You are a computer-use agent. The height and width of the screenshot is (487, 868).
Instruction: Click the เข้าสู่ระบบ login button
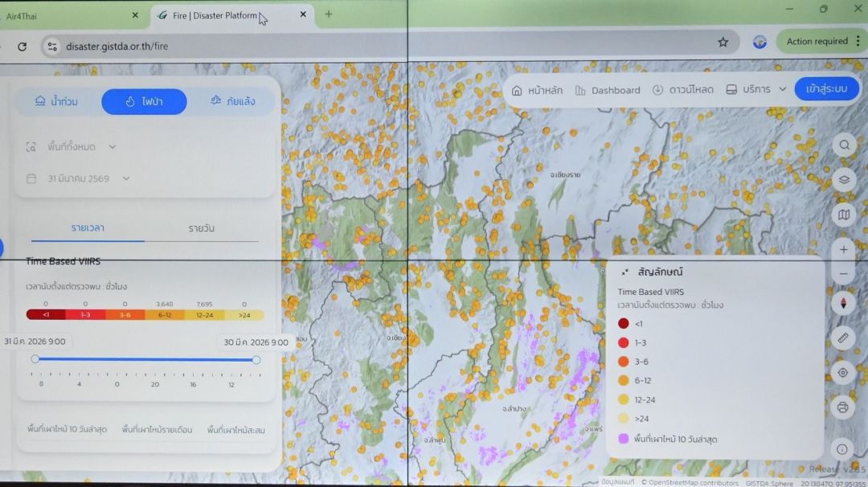[x=826, y=88]
